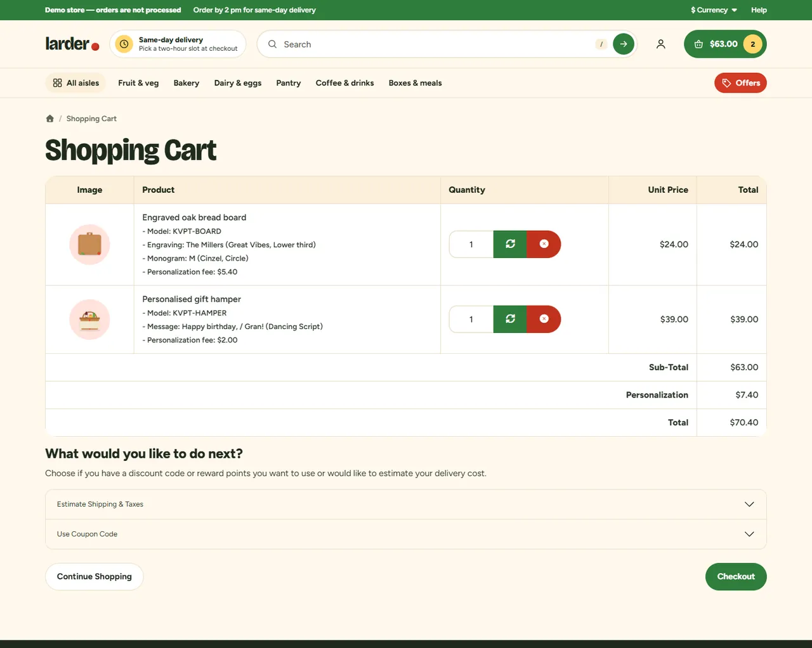This screenshot has width=812, height=648.
Task: Click the Sub-Total value $63.00
Action: pos(744,367)
